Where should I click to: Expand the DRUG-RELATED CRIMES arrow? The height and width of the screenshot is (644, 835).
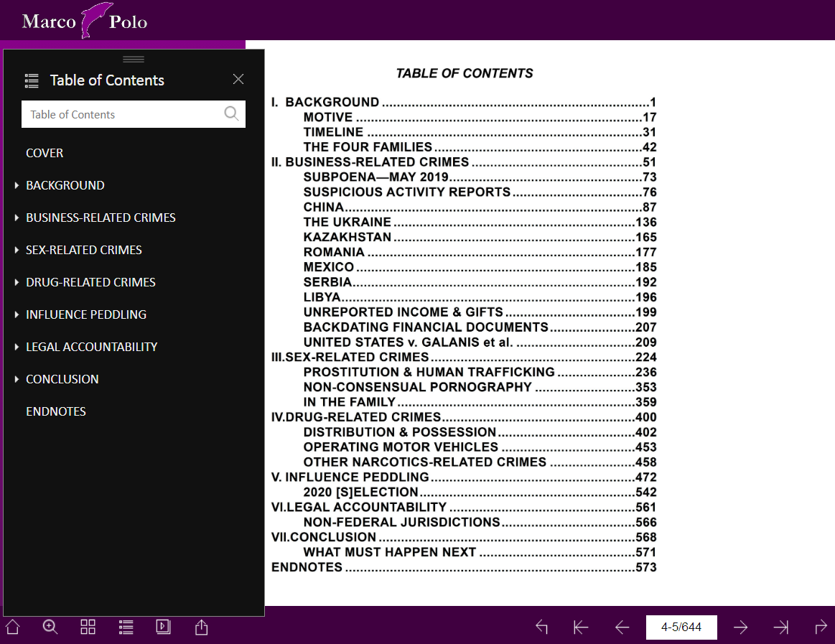pos(17,282)
